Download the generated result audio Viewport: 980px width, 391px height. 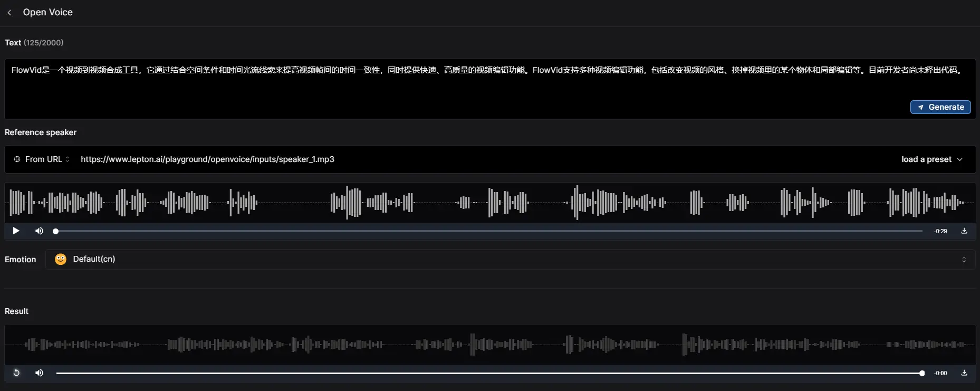(964, 373)
